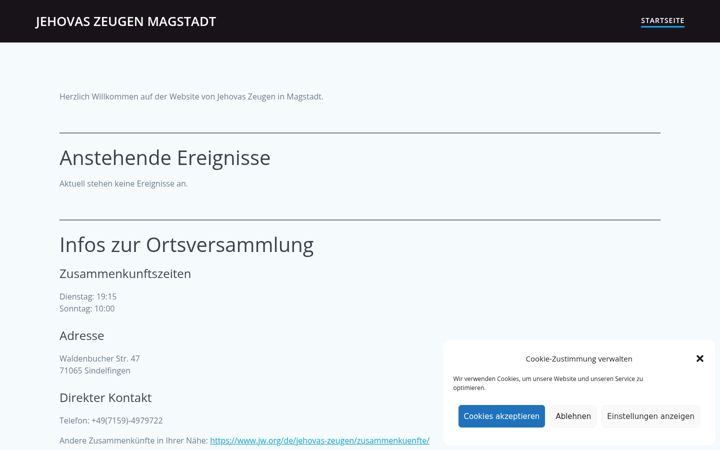720x450 pixels.
Task: Click the Direkter Kontakt subheading
Action: pyautogui.click(x=105, y=398)
